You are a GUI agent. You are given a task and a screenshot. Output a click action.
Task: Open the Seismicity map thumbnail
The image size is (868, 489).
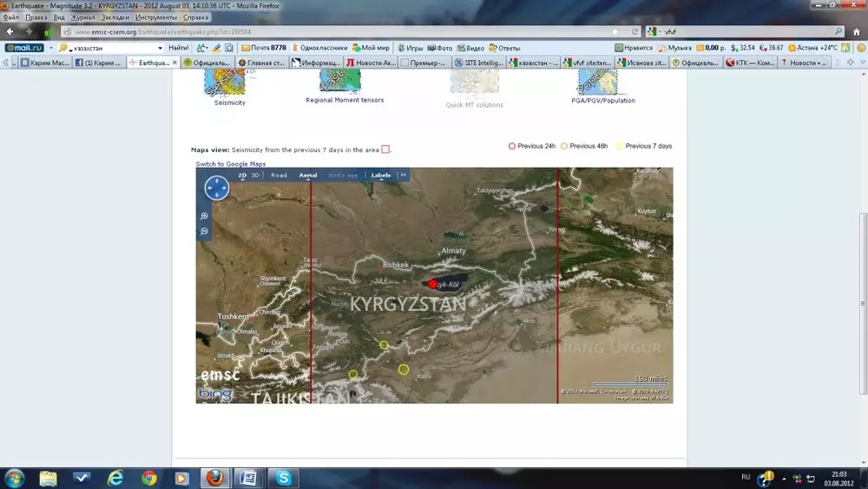[x=225, y=83]
